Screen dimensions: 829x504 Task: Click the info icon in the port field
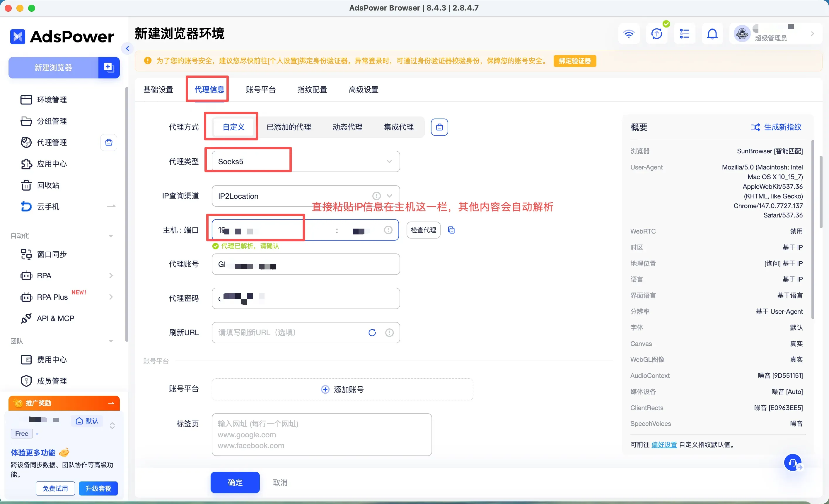(388, 230)
